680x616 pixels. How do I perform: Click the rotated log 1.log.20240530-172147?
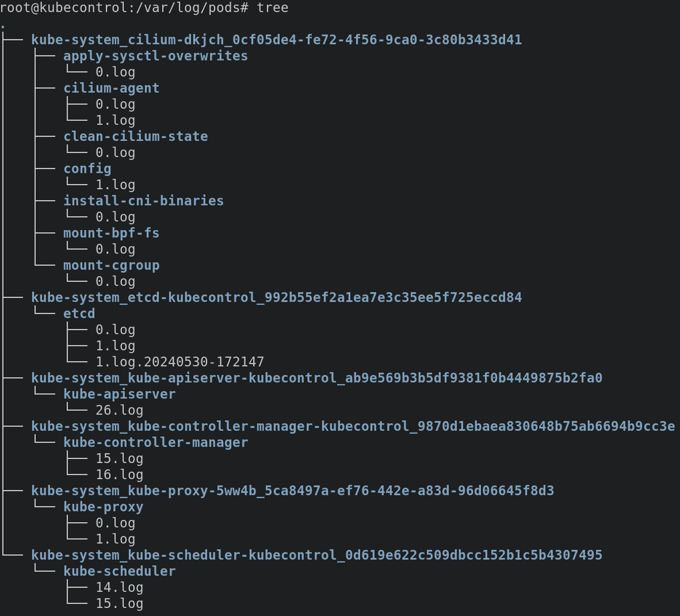coord(179,362)
